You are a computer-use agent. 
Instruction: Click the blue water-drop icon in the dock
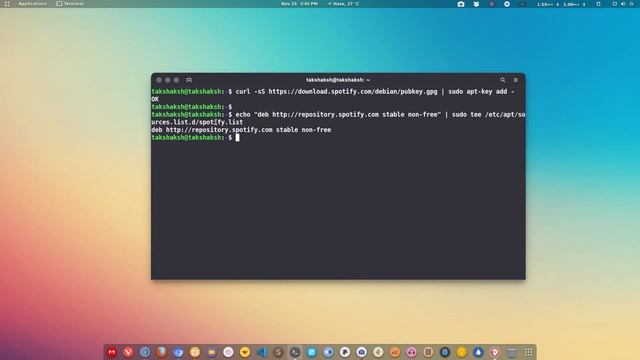pyautogui.click(x=478, y=352)
